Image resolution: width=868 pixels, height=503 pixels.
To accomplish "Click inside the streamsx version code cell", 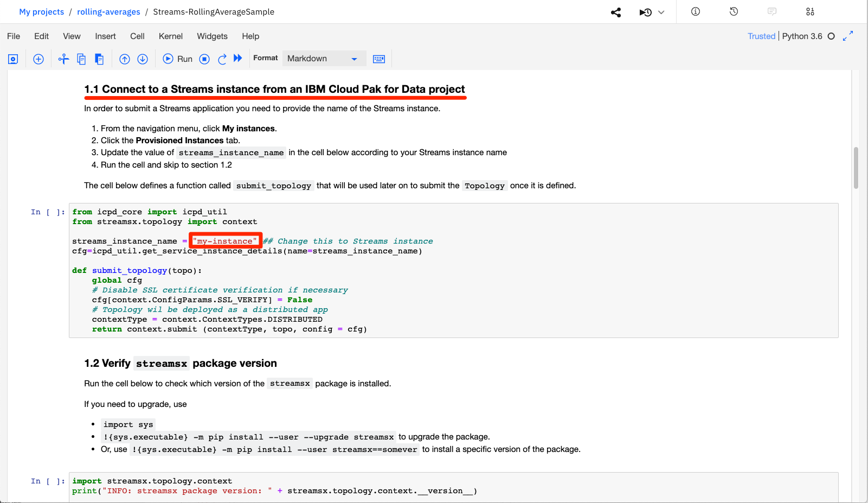I will (x=453, y=486).
